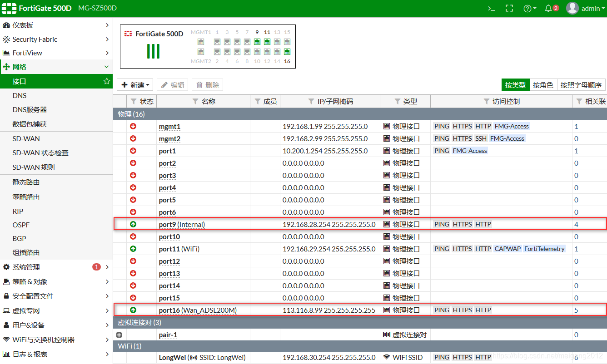
Task: Click the 相关联 column filter icon
Action: click(579, 101)
